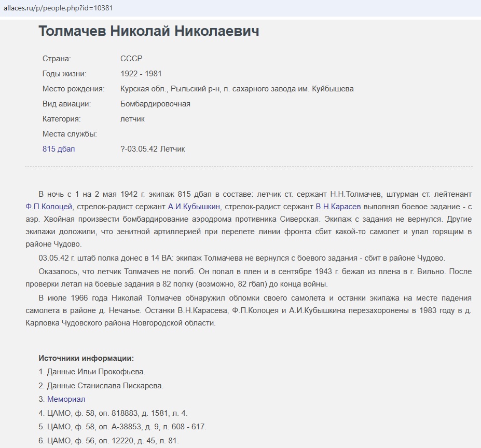Click the Источники информации heading

(86, 358)
